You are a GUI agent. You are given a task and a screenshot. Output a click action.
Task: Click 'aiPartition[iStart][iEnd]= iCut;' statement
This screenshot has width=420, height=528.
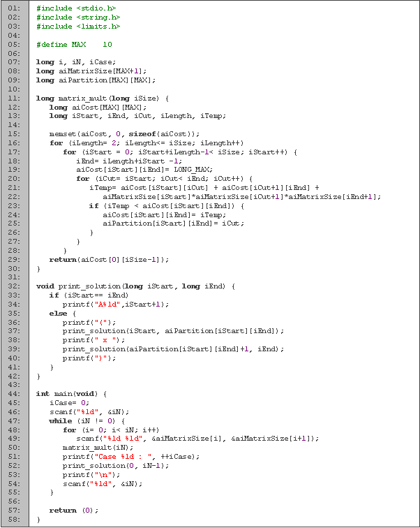(x=174, y=223)
